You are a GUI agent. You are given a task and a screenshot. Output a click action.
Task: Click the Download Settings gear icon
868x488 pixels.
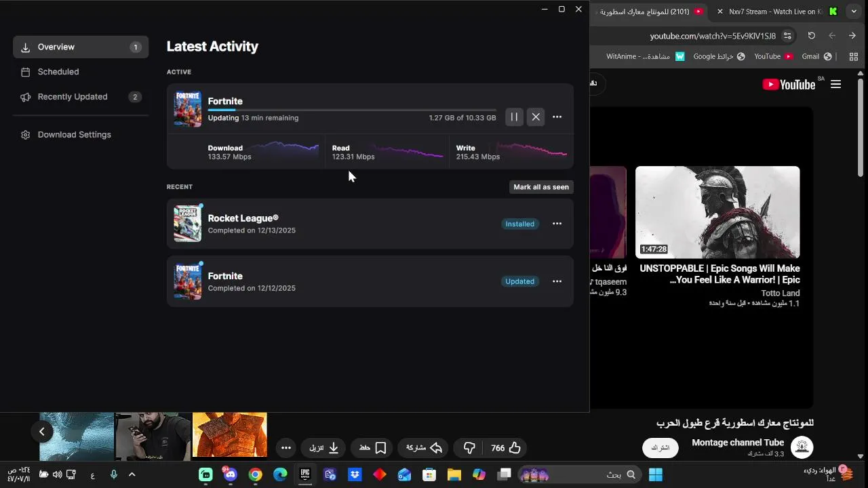point(25,135)
